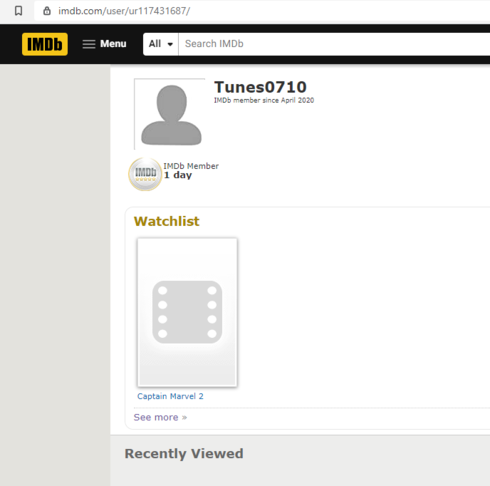Follow the See more link

pos(160,417)
